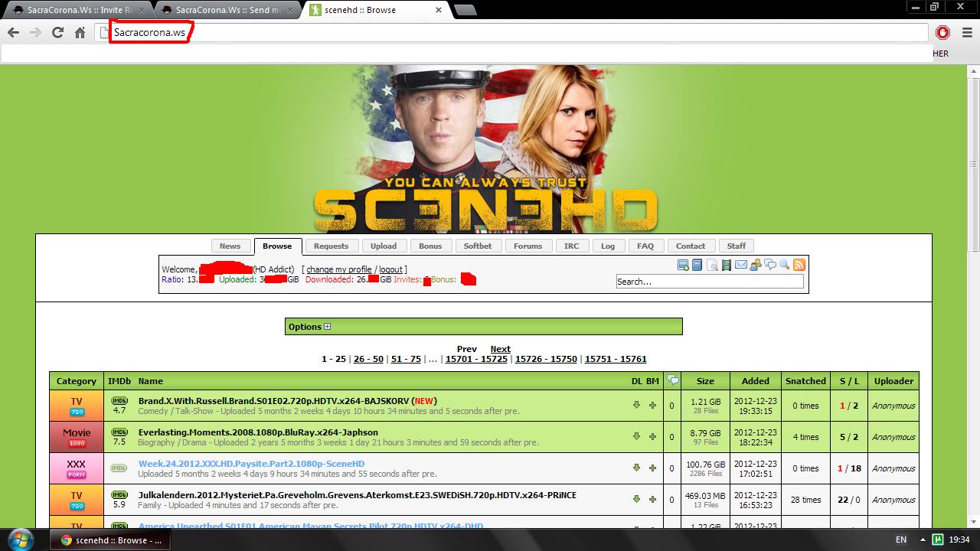The height and width of the screenshot is (551, 980).
Task: Open page range 51 - 75
Action: pos(406,359)
